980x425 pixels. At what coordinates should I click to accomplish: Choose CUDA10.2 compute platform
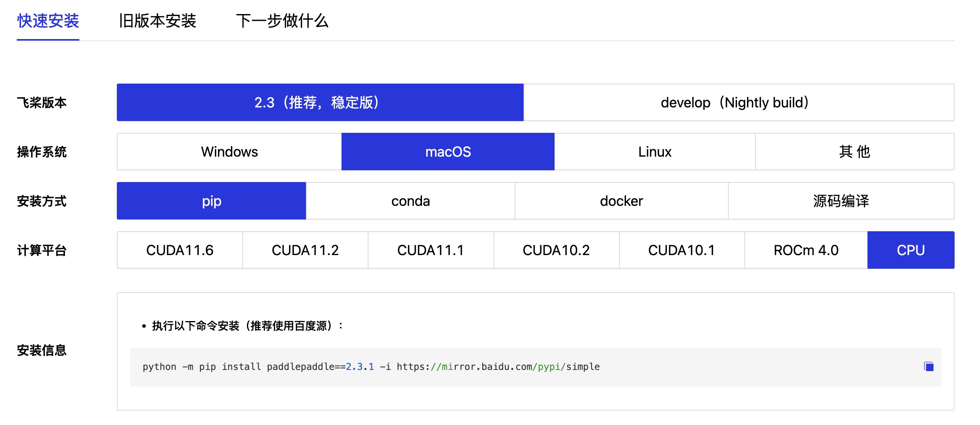pyautogui.click(x=556, y=250)
